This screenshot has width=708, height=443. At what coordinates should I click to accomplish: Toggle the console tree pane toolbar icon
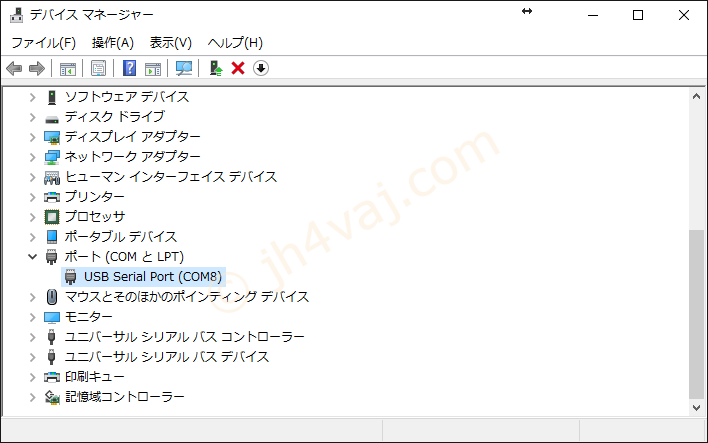(x=68, y=69)
